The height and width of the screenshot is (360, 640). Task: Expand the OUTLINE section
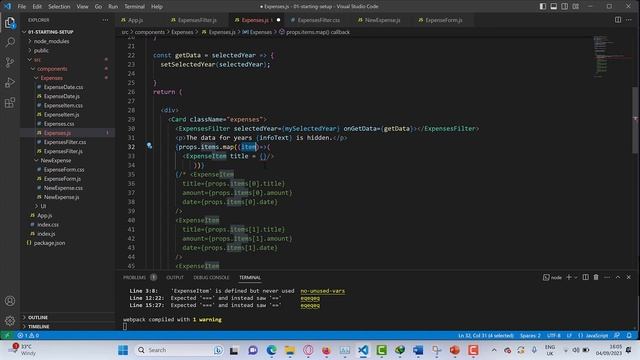[38, 317]
